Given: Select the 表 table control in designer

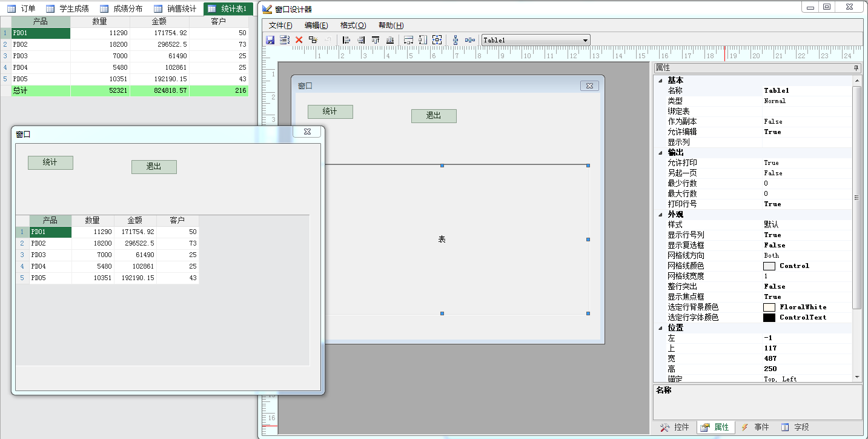Looking at the screenshot, I should [x=442, y=240].
